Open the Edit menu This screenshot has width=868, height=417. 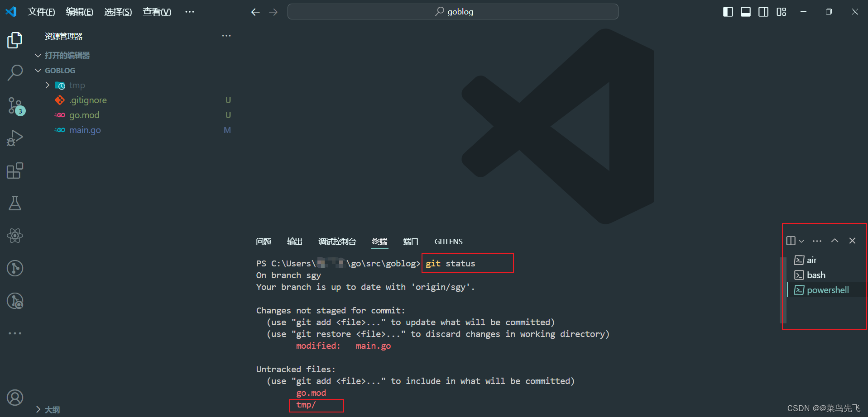79,12
